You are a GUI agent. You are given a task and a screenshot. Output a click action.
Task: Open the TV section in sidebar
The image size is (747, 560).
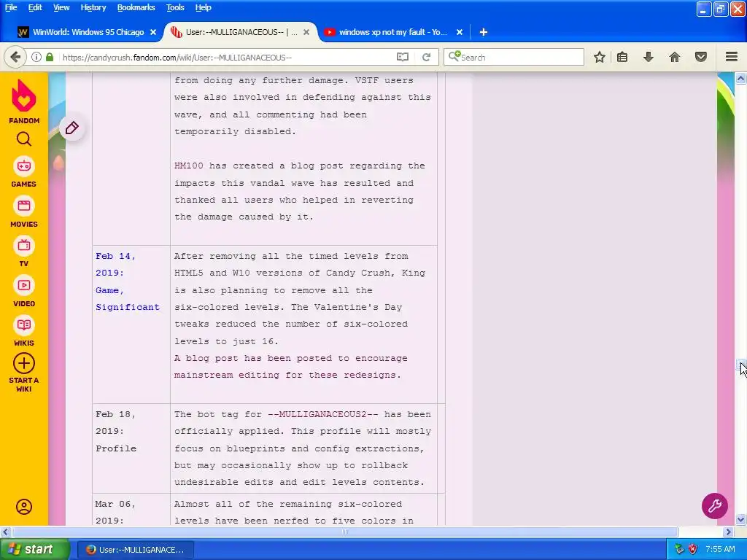[x=24, y=252]
